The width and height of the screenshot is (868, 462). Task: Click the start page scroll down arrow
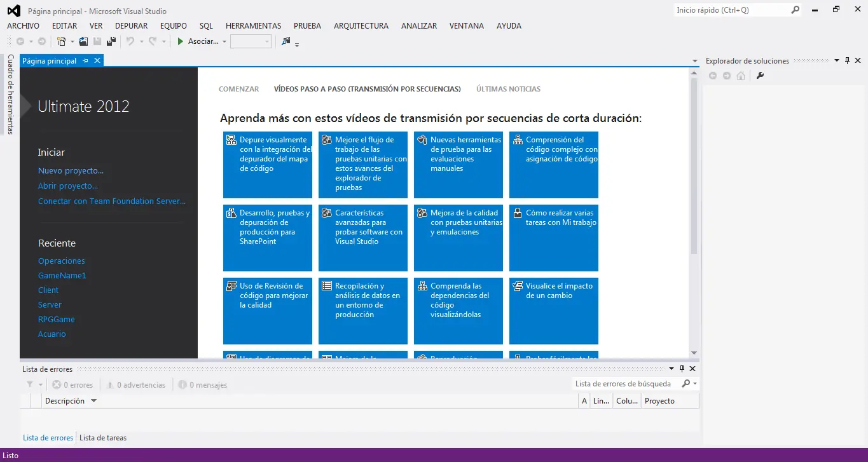694,353
